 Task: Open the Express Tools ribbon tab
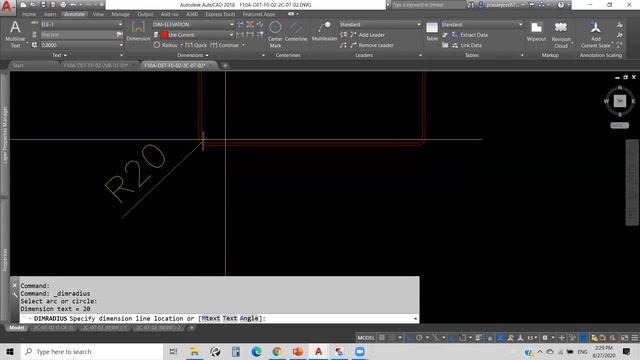point(220,14)
